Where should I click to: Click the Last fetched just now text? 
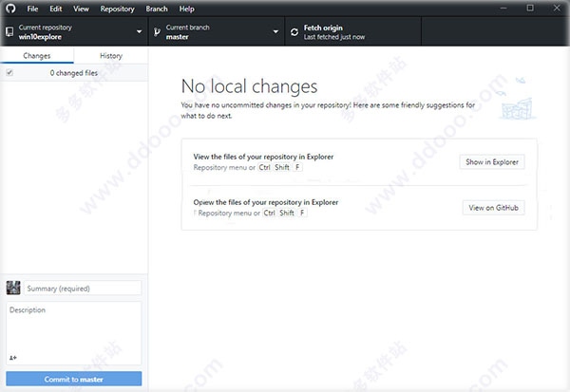pyautogui.click(x=334, y=37)
